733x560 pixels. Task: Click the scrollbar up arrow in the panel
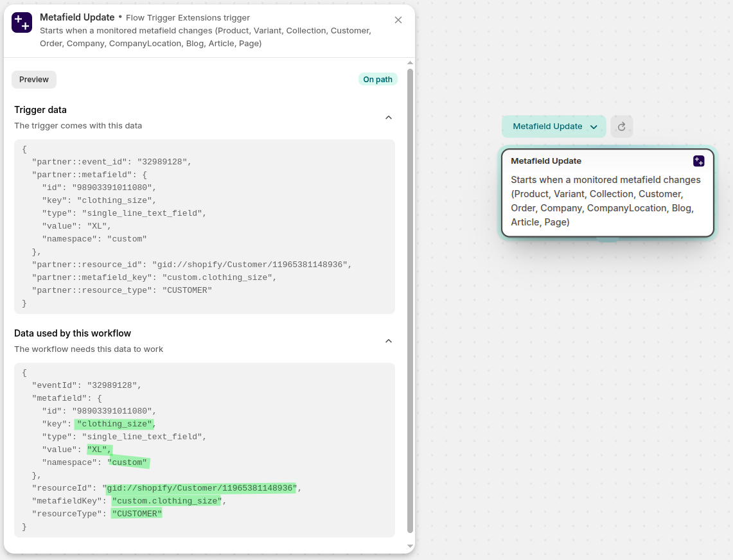[x=411, y=62]
